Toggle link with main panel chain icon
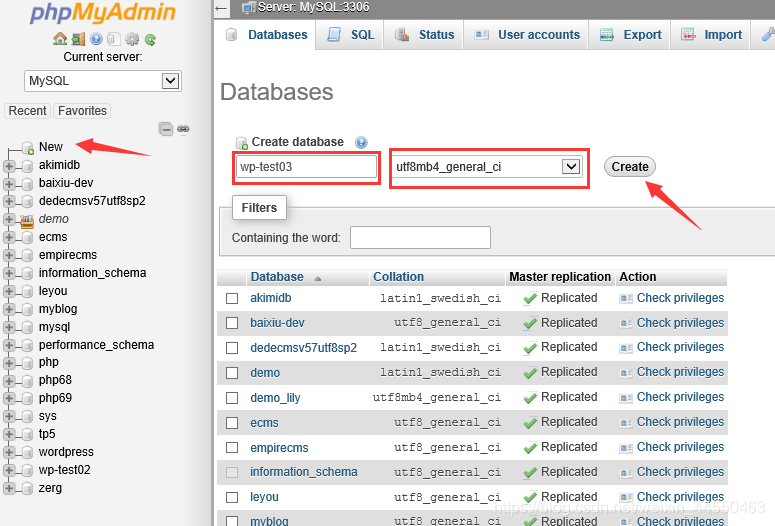The width and height of the screenshot is (775, 526). point(183,129)
